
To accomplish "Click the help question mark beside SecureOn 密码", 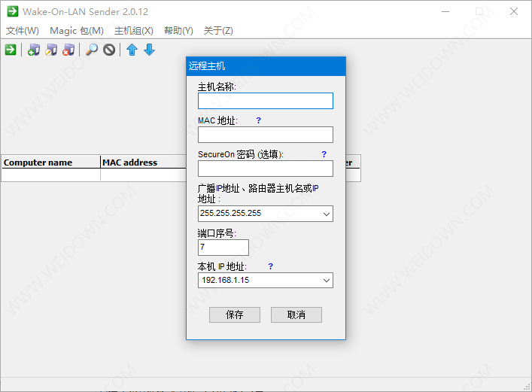I will tap(324, 154).
